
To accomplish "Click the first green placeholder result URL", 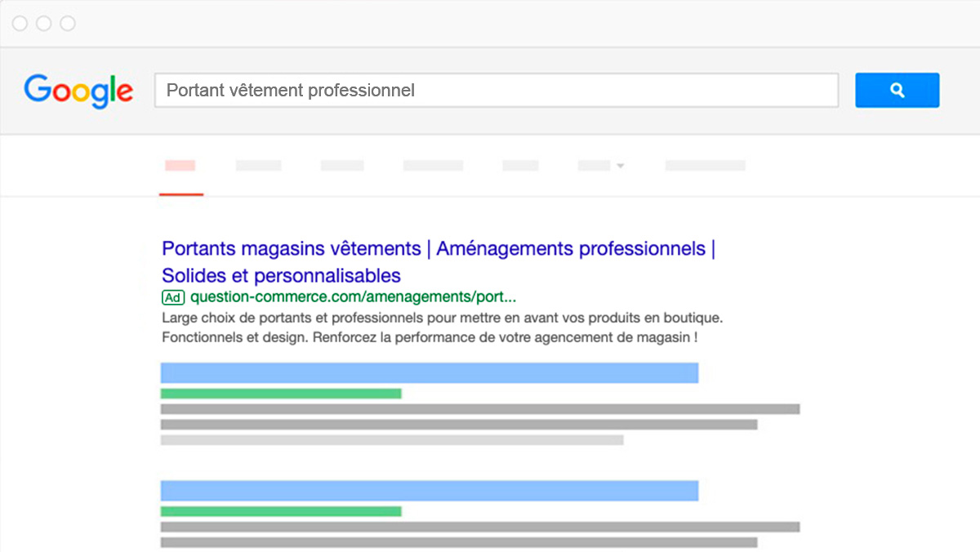I will coord(281,394).
